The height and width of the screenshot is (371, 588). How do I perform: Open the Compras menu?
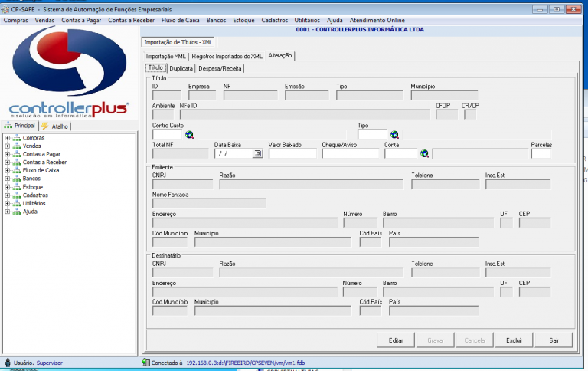[x=16, y=20]
